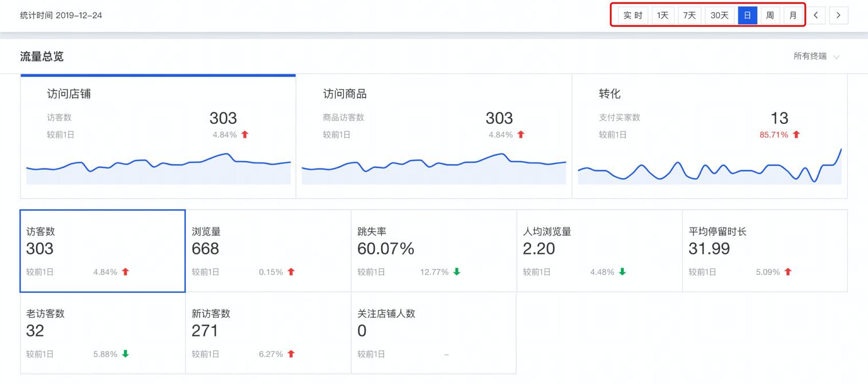Screen dimensions: 868x384
Task: Click the red arrow next to 85.71%
Action: coord(796,135)
